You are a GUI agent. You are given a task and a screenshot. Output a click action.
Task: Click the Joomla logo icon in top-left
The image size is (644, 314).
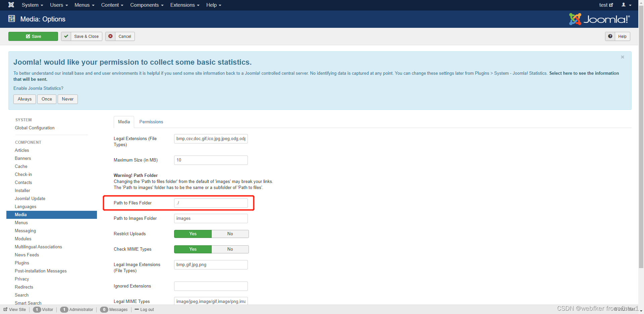(11, 5)
